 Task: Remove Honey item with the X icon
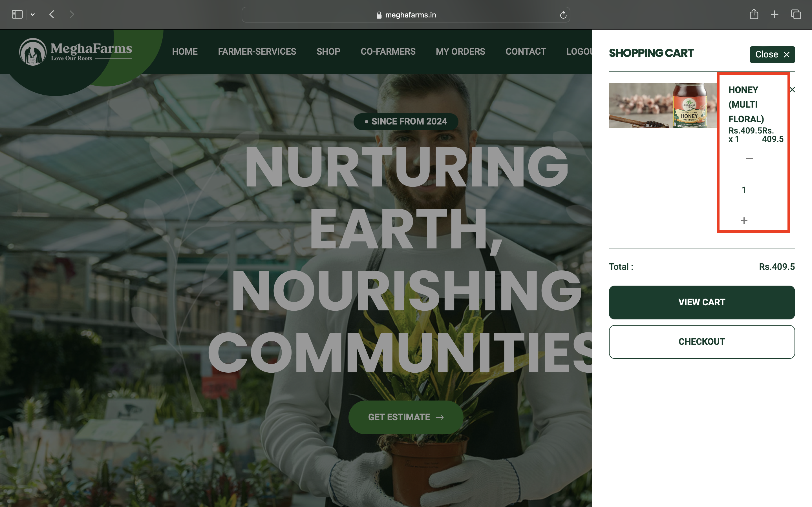pos(793,90)
